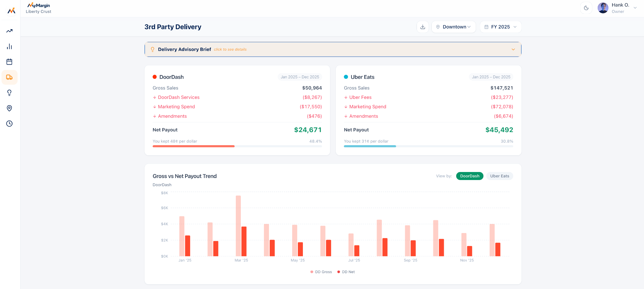This screenshot has width=644, height=289.
Task: Select the delivery truck sidebar icon
Action: coord(9,77)
